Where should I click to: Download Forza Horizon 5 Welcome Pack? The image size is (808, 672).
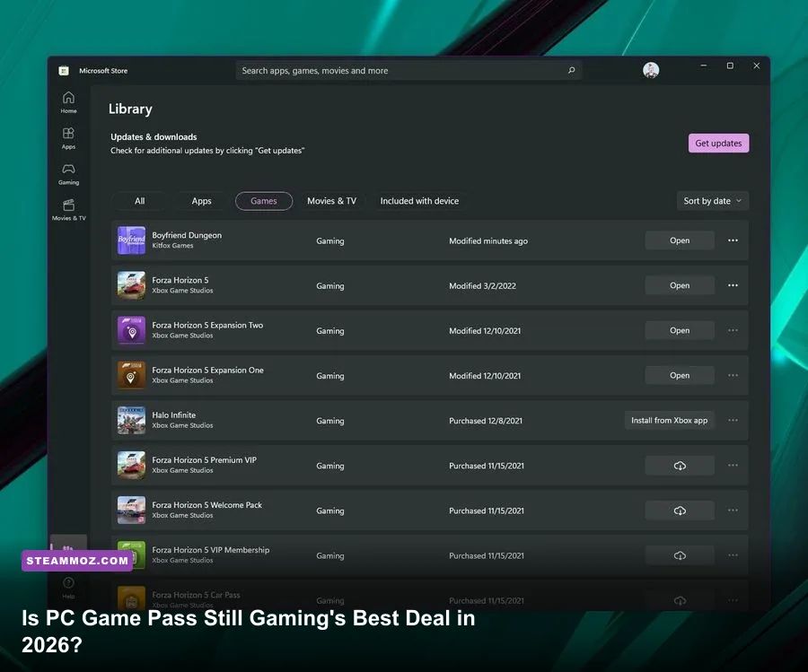[680, 511]
